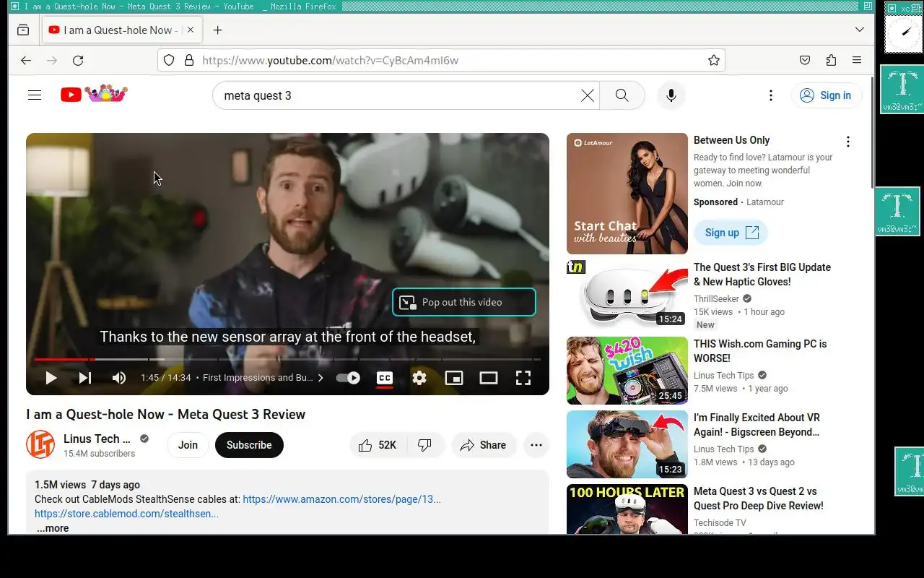This screenshot has height=578, width=924.
Task: Enter full screen mode
Action: tap(523, 378)
